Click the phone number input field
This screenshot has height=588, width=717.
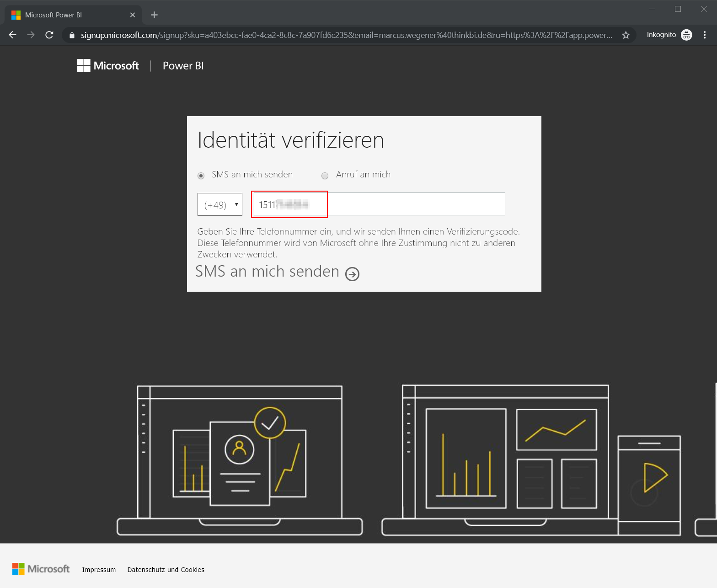(x=380, y=204)
